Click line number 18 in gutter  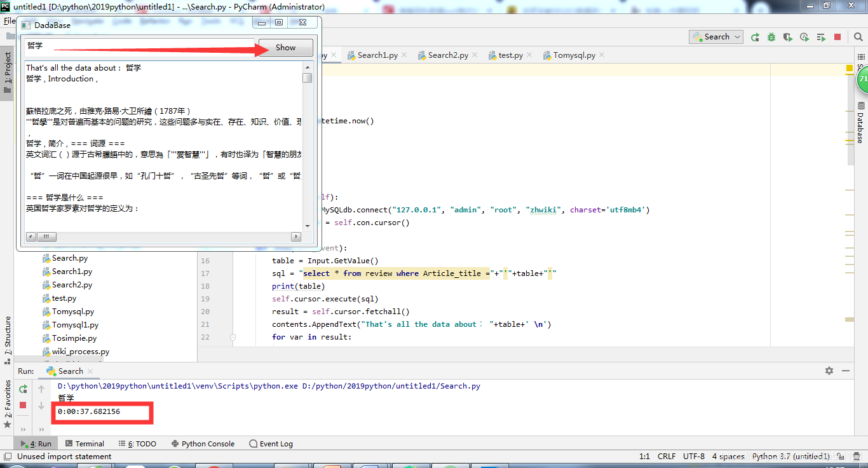[205, 286]
